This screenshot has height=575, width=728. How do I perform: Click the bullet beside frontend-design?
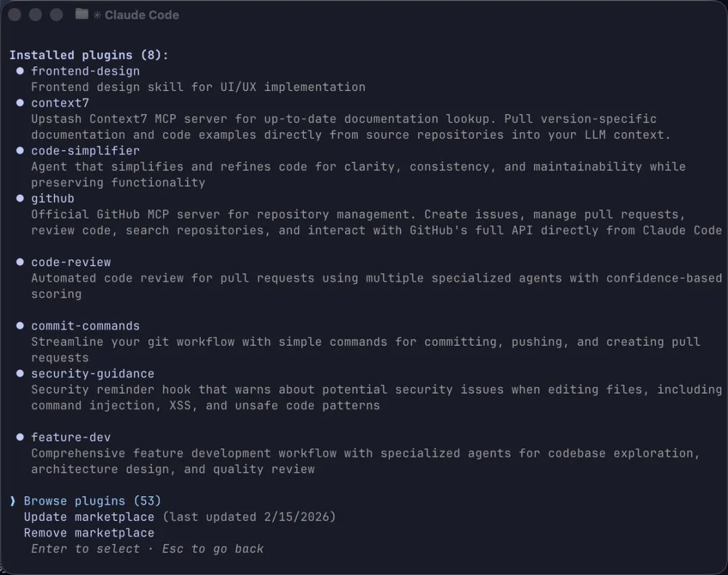tap(20, 71)
